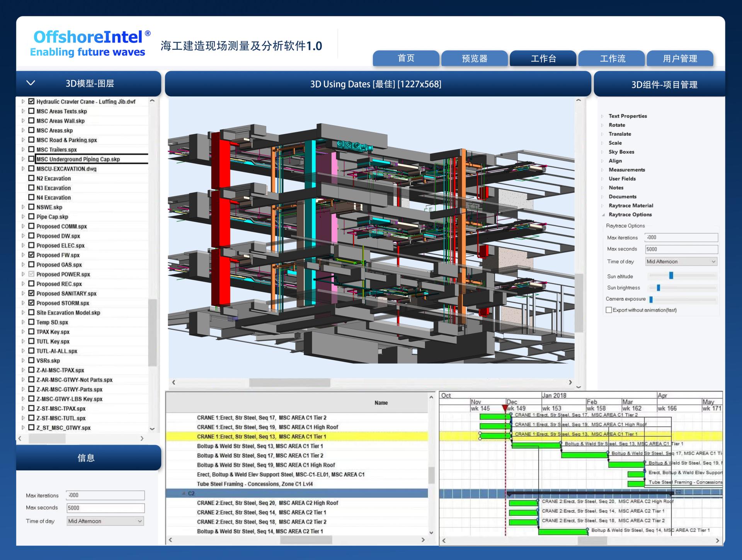Collapse the 3D模型-图层 panel chevron

(31, 83)
